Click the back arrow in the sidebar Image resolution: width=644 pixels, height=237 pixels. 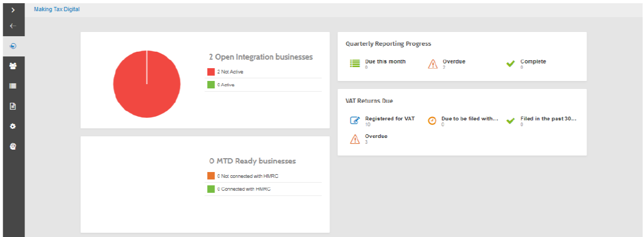[13, 26]
